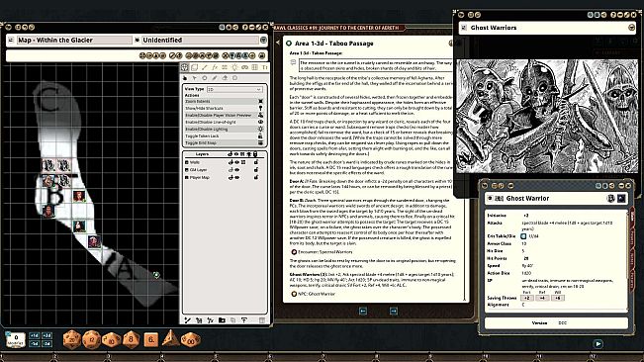
Task: Roll the d20 die
Action: 72,340
